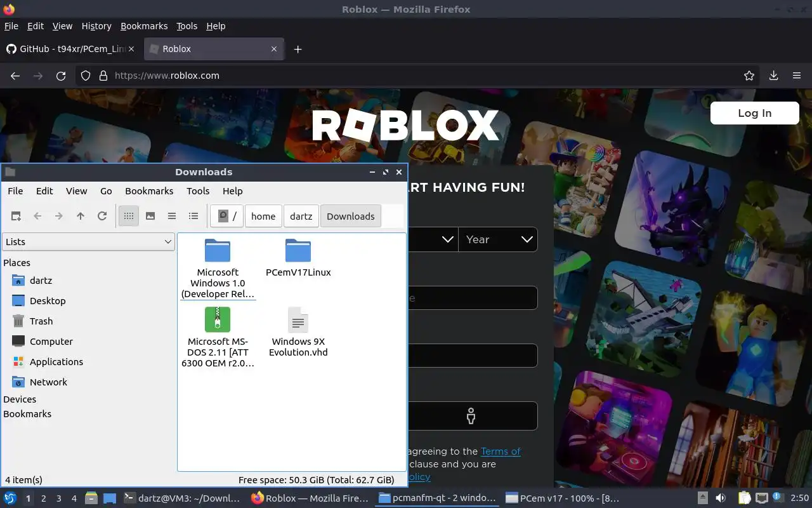Open the Terms of Use link
Screen dimensions: 812x508
click(501, 451)
